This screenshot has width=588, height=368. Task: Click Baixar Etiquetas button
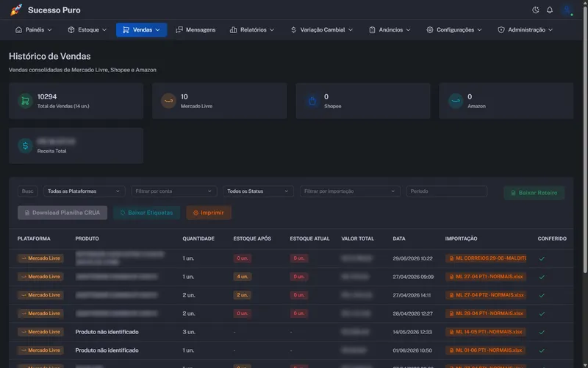[x=146, y=213]
